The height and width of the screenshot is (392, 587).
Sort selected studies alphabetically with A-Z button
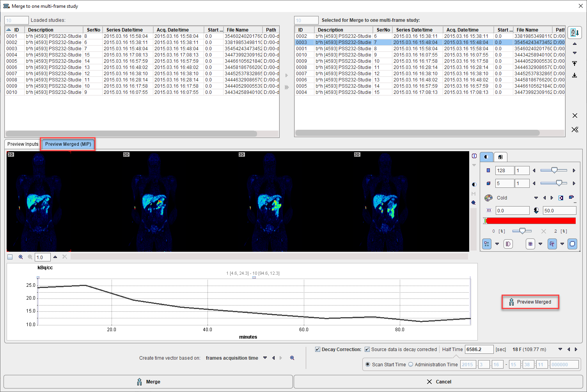coord(575,32)
